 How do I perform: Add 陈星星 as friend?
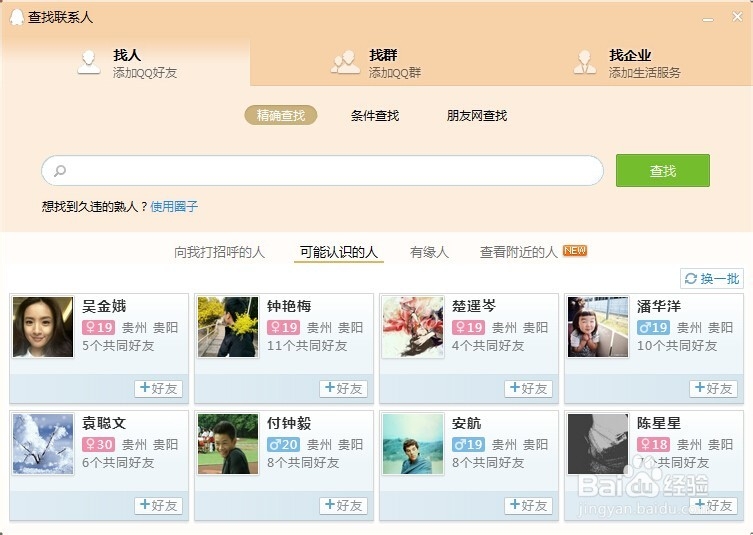[713, 506]
